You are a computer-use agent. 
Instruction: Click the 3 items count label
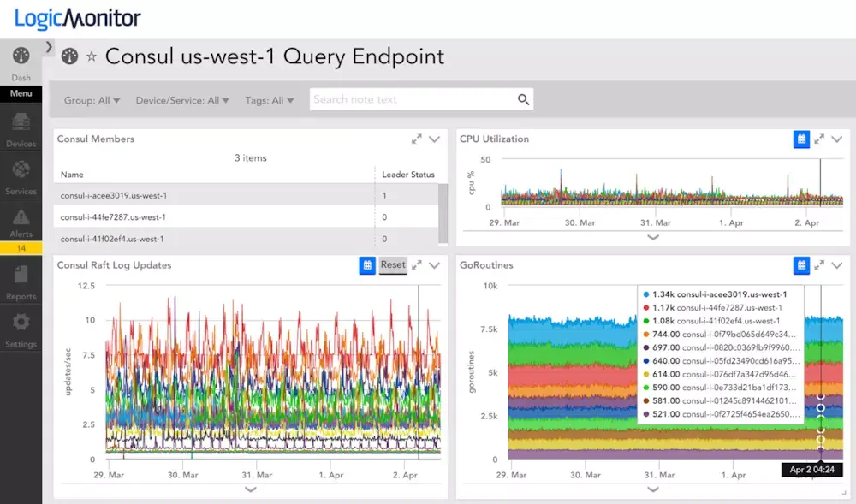(x=251, y=157)
